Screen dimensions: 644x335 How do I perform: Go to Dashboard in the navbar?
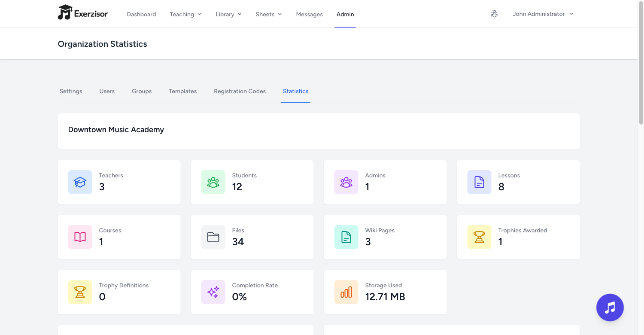click(141, 14)
